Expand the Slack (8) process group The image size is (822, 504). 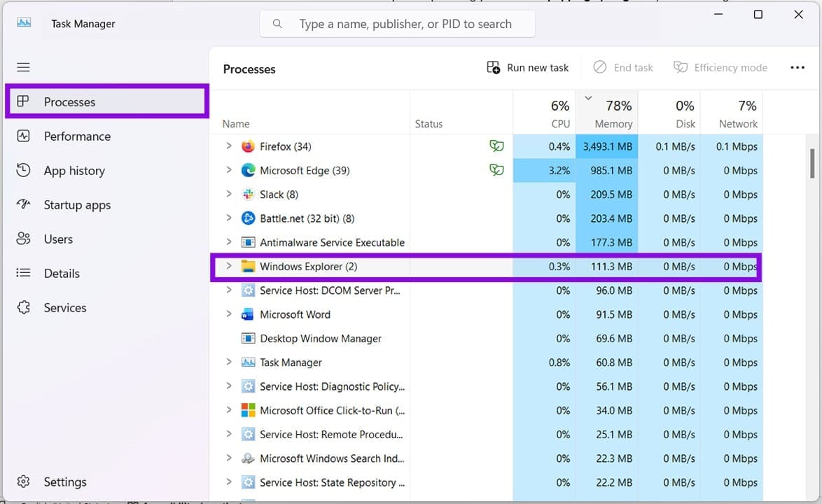coord(228,194)
